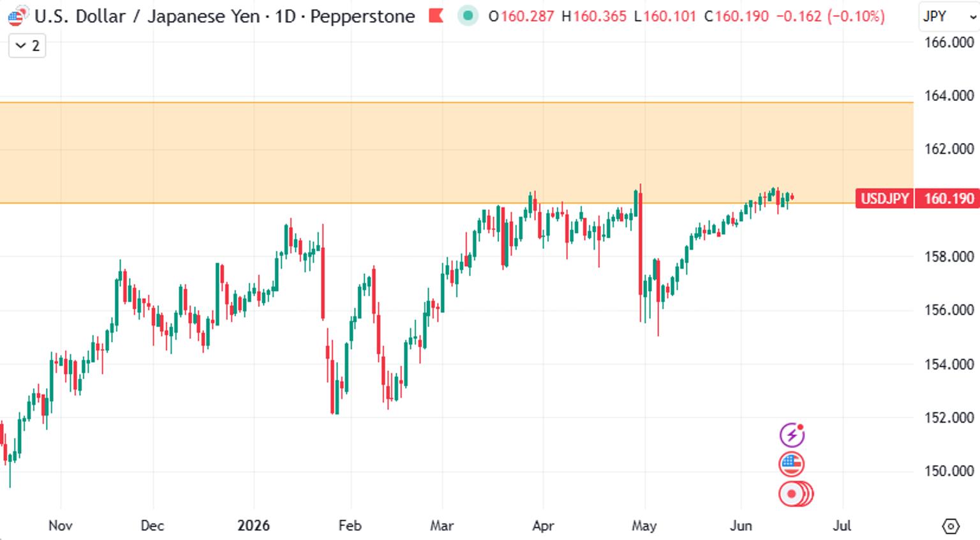Click the USDJPY price label tag
980x540 pixels.
[x=884, y=199]
